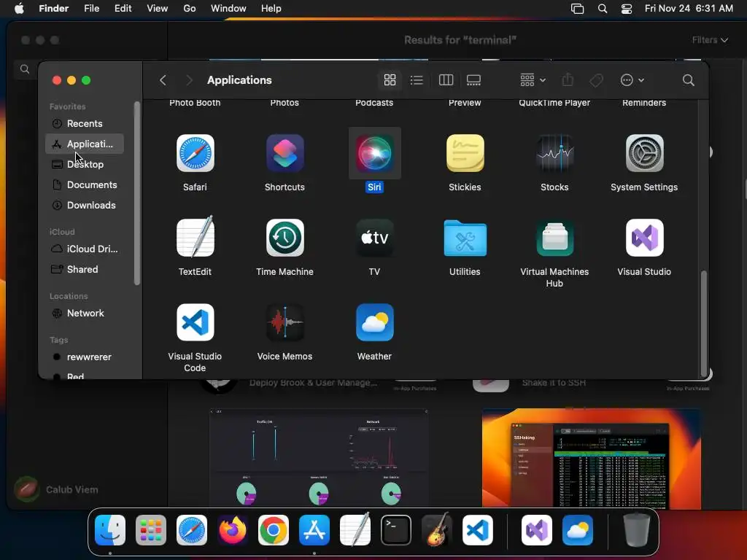Open the File menu

pyautogui.click(x=91, y=9)
